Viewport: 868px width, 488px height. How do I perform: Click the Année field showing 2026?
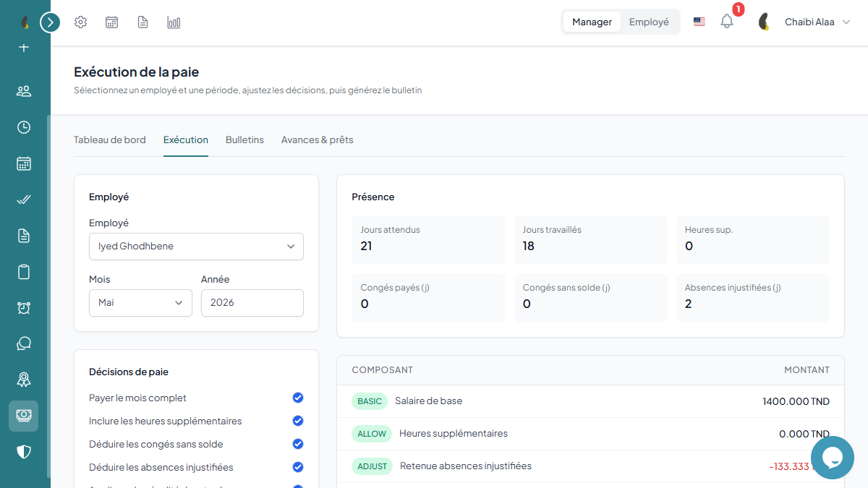click(252, 303)
